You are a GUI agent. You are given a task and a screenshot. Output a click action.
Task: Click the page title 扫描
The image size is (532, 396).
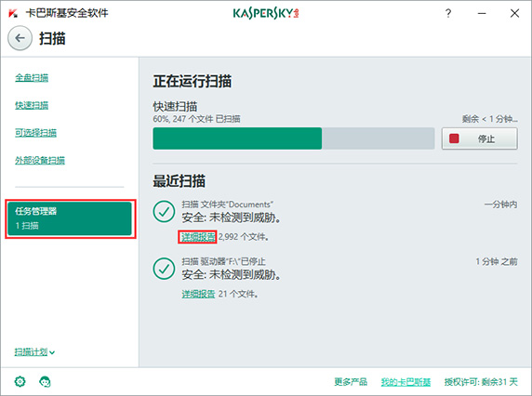[x=52, y=38]
